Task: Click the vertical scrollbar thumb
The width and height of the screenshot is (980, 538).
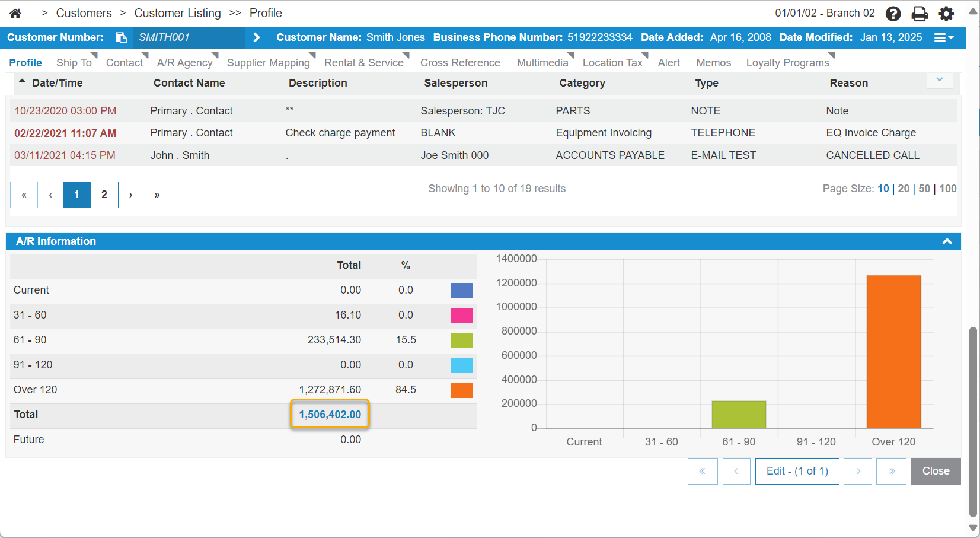Action: click(973, 422)
